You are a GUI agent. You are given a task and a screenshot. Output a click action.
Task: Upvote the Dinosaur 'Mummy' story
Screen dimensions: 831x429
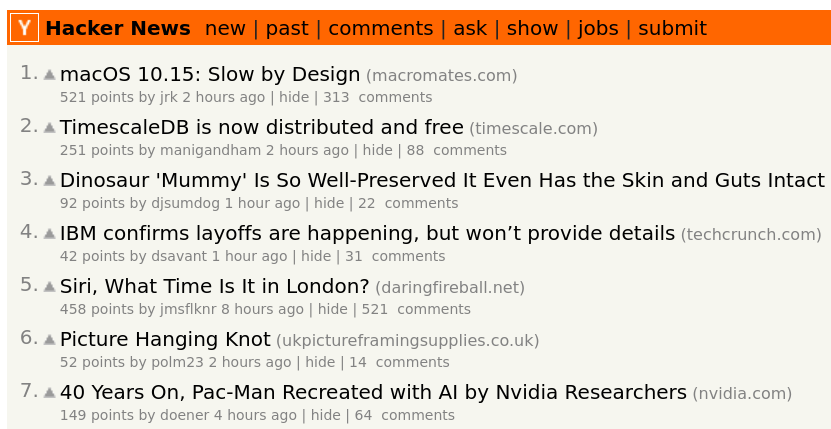(x=49, y=181)
